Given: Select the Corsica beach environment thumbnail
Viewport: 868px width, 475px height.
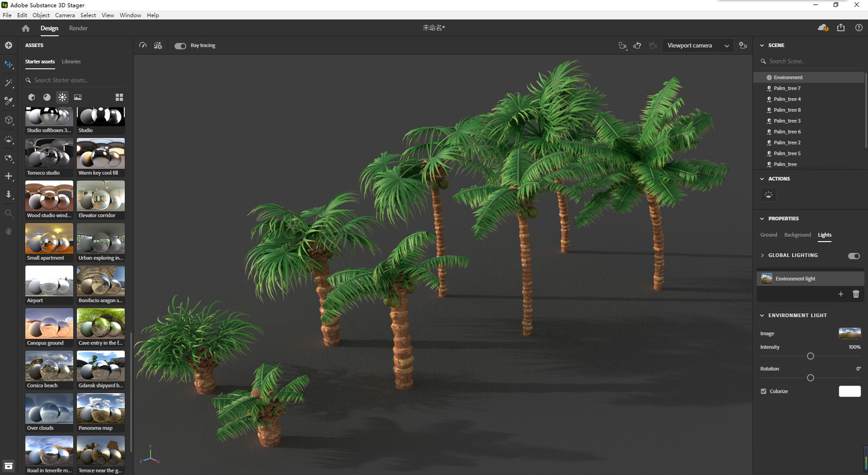Looking at the screenshot, I should (49, 366).
